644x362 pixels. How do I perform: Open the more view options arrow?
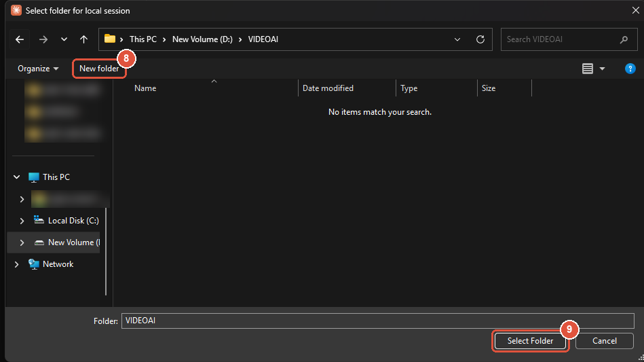(x=602, y=69)
